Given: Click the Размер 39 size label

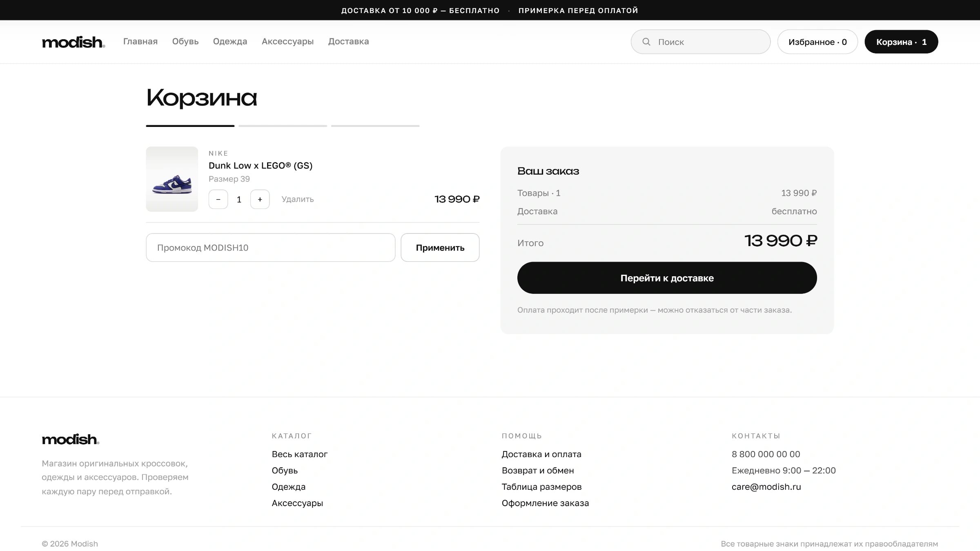Looking at the screenshot, I should (x=229, y=179).
